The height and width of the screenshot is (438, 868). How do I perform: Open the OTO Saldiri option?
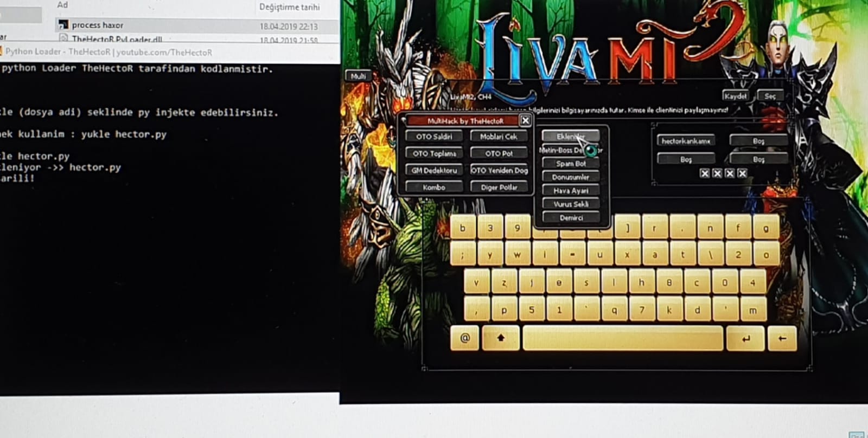[x=434, y=137]
